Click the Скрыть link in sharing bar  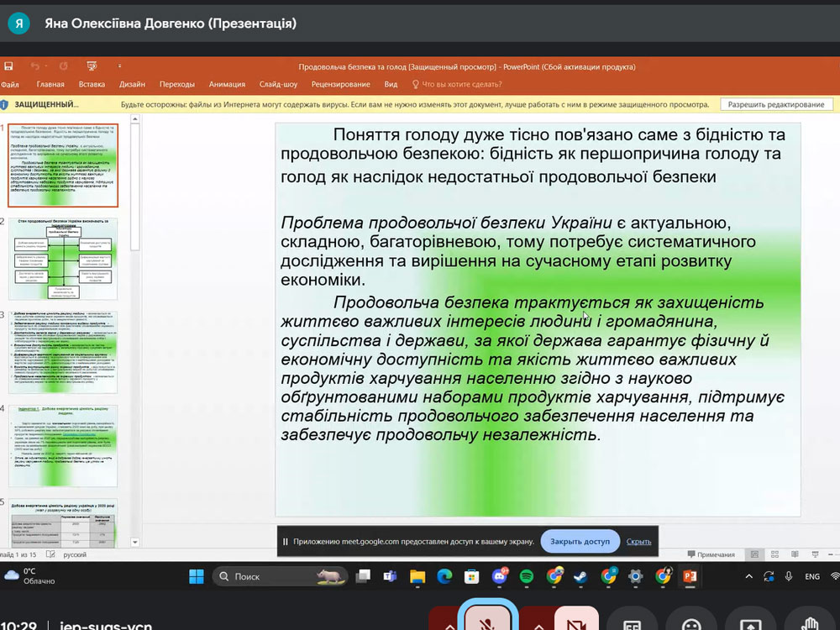(x=638, y=542)
